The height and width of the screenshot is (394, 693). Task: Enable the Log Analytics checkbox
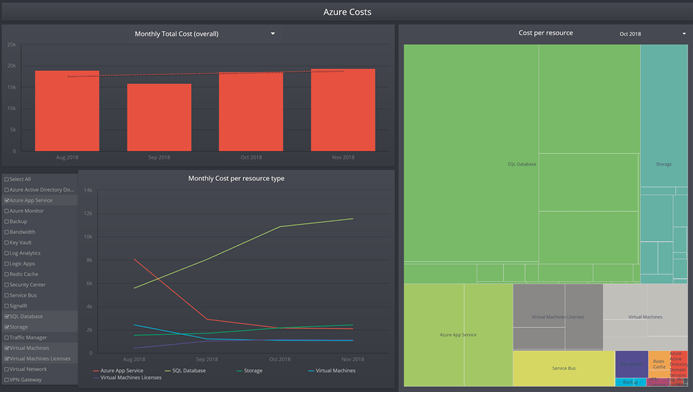coord(7,253)
